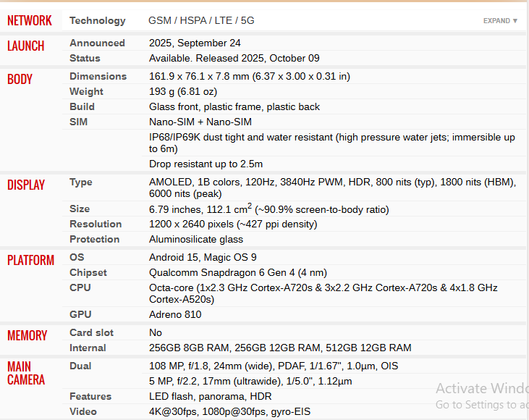This screenshot has width=529, height=420.
Task: Open the Build spec label
Action: (x=82, y=106)
